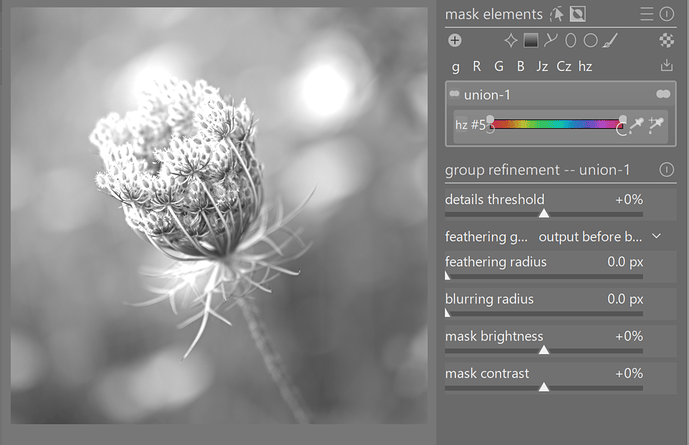Select the union-1 group name
The image size is (689, 445).
487,95
